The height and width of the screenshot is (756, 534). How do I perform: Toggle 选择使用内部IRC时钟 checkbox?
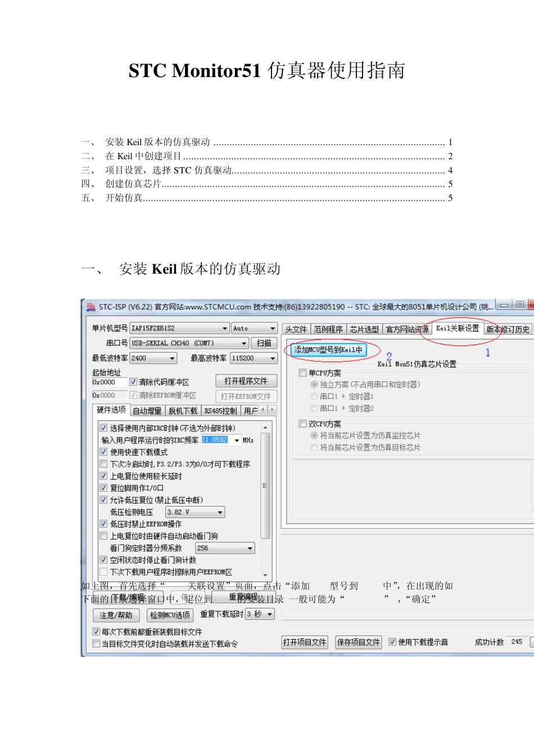(x=103, y=428)
